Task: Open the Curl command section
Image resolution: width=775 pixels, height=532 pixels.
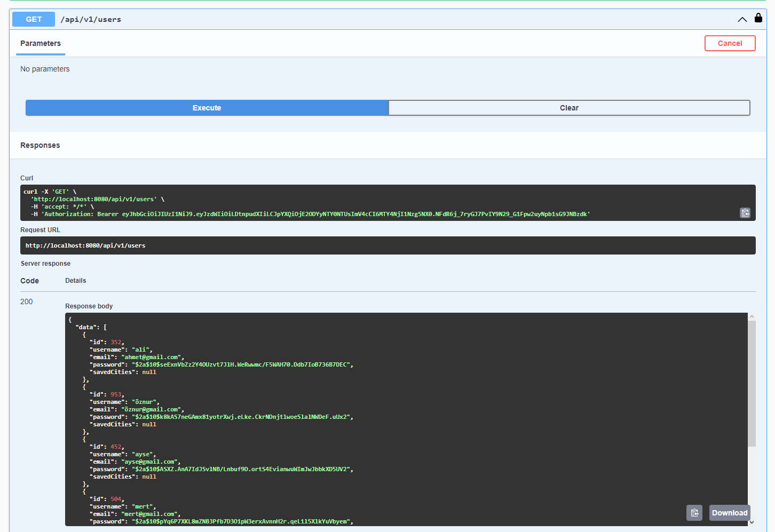Action: pyautogui.click(x=27, y=178)
